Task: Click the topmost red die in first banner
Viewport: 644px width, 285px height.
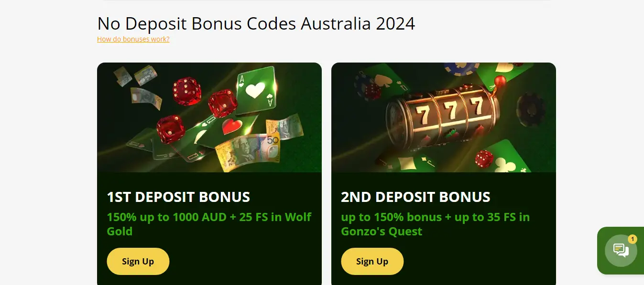Action: click(x=187, y=91)
